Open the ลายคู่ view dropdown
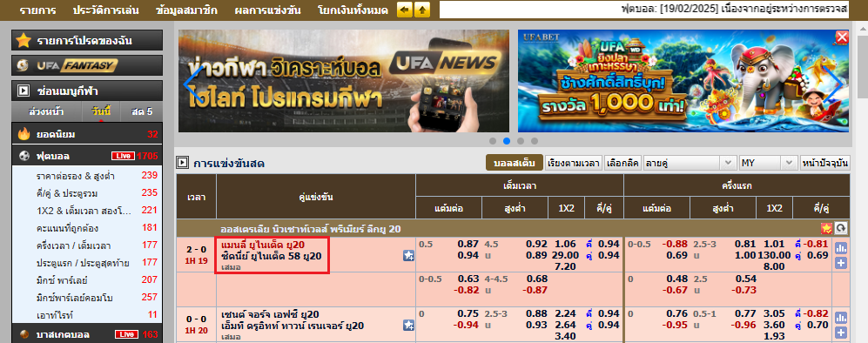This screenshot has width=868, height=343. point(690,163)
